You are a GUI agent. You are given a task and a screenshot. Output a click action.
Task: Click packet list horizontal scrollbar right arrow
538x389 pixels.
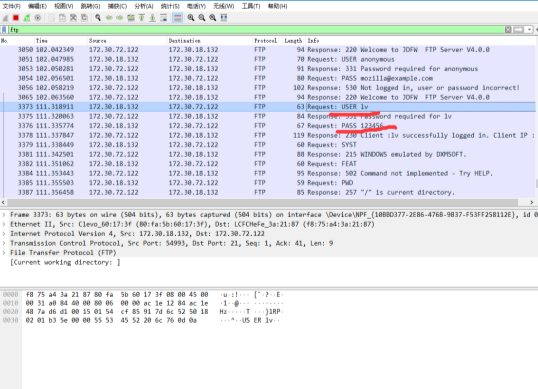pyautogui.click(x=531, y=202)
